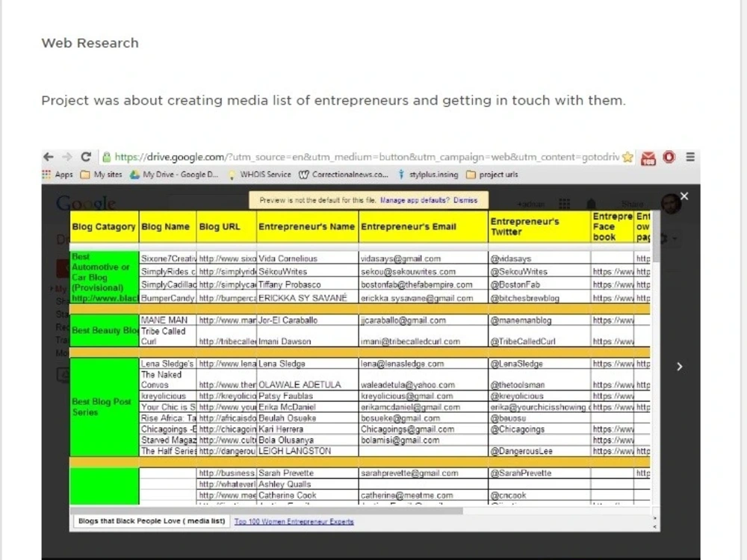The width and height of the screenshot is (747, 560).
Task: Select the Best Beauty Blog category cell
Action: click(105, 330)
